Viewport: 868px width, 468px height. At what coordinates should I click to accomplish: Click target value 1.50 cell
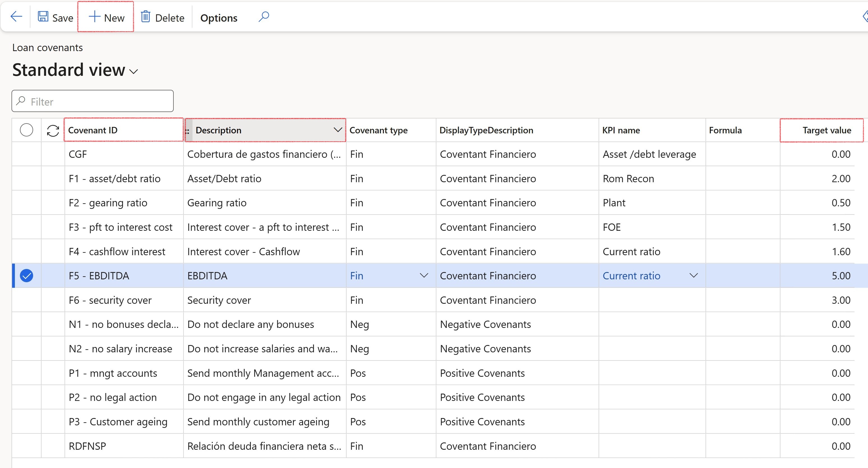(x=817, y=227)
